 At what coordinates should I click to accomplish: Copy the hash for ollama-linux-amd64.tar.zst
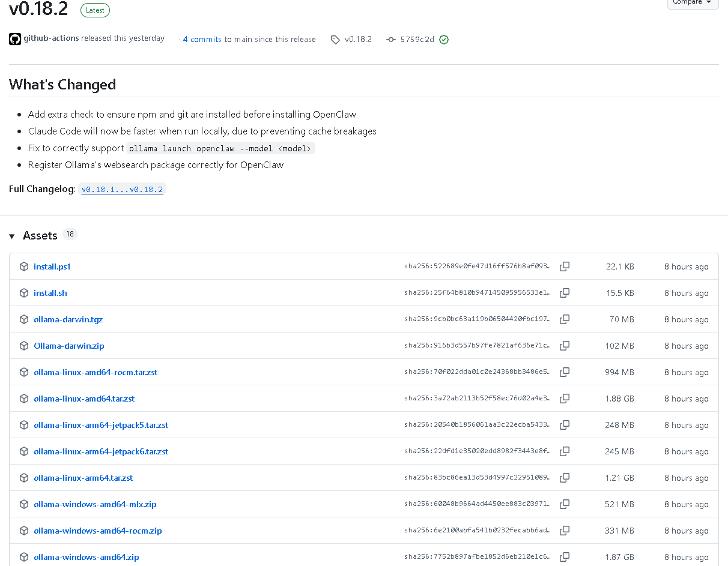565,399
